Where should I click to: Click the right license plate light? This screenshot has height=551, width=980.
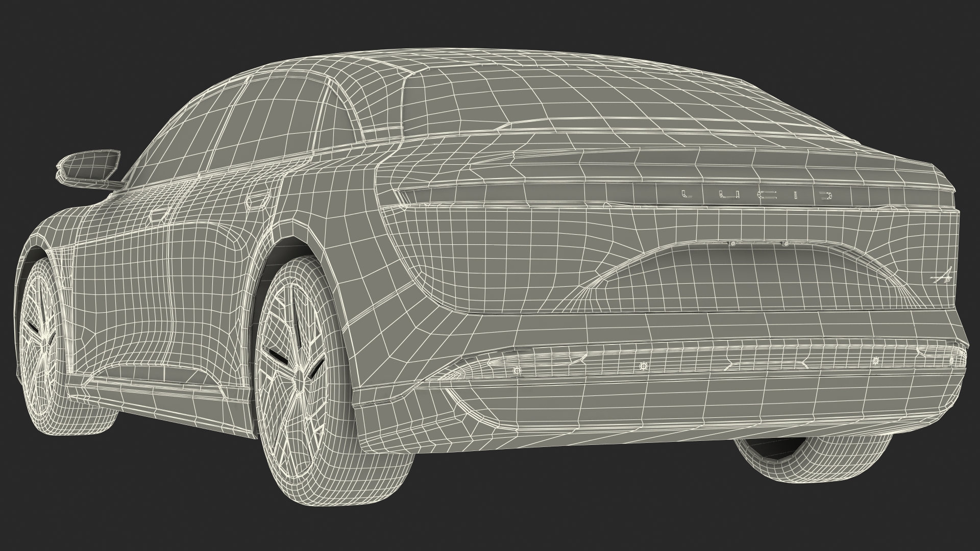click(786, 243)
